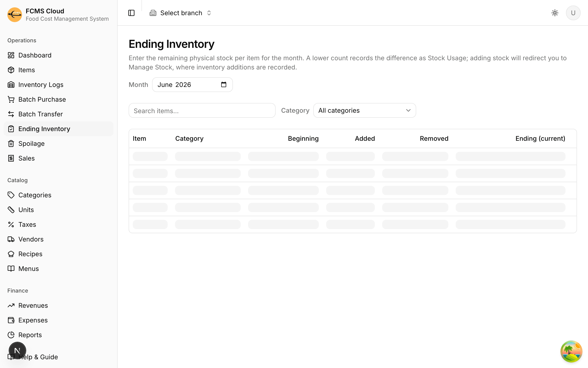Viewport: 588px width, 368px height.
Task: Click the Units ruler icon
Action: pos(11,210)
